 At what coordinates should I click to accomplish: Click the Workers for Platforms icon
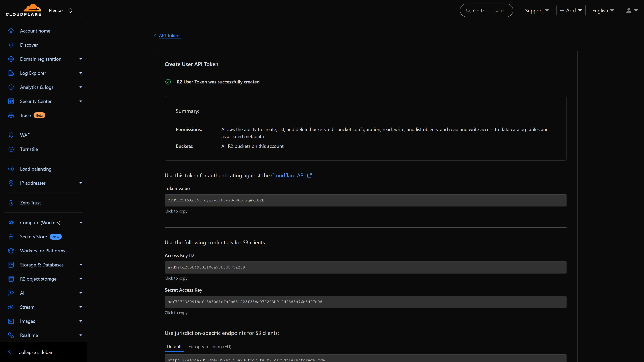tap(11, 251)
